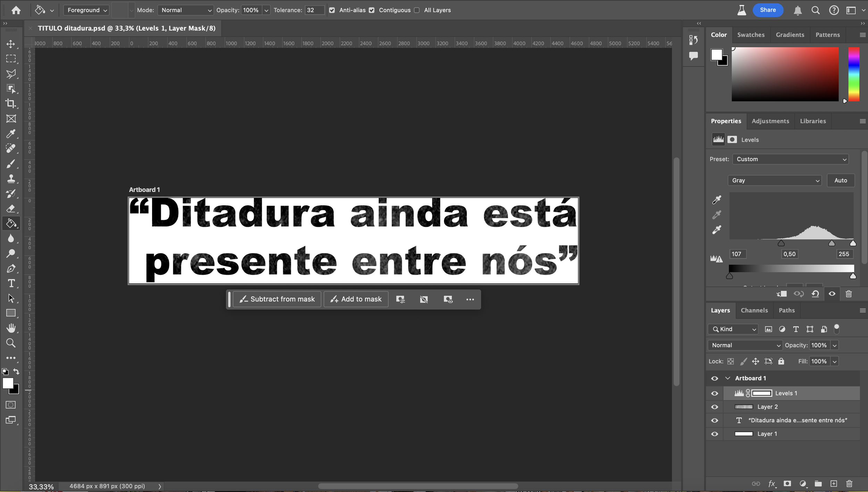
Task: Select the Zoom tool
Action: tap(11, 343)
